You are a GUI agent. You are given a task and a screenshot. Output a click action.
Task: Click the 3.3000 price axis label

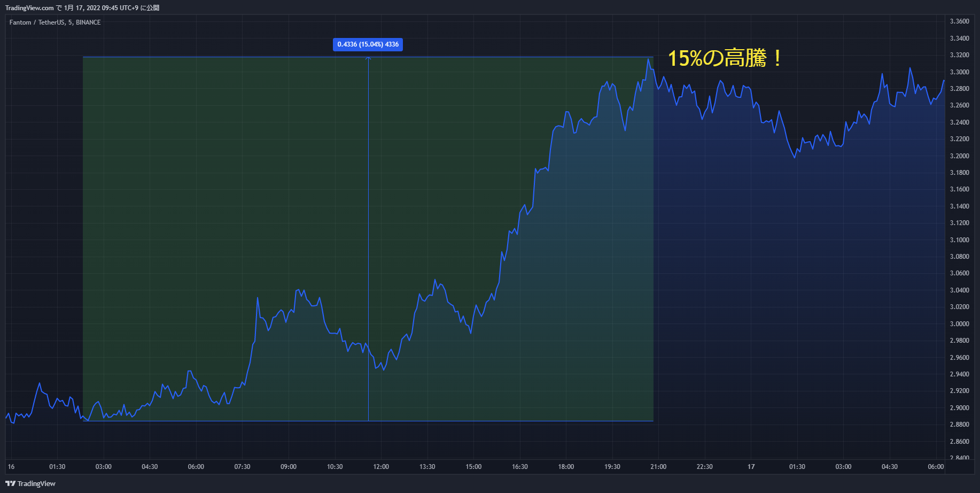coord(959,72)
